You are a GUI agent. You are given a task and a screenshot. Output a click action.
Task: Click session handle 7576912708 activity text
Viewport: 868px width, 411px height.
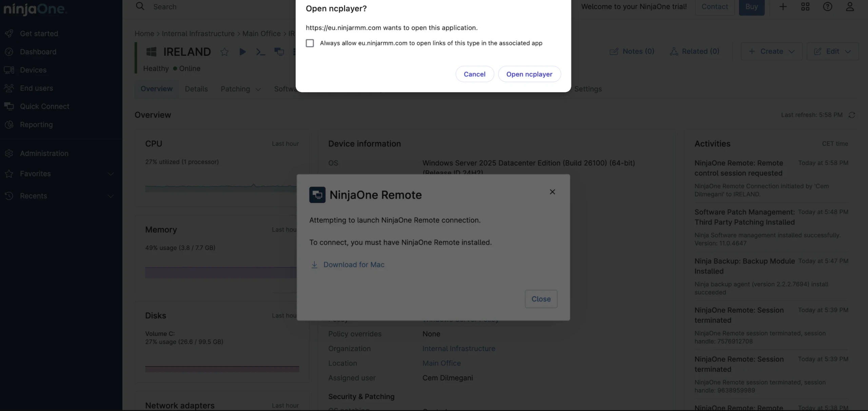tap(760, 337)
